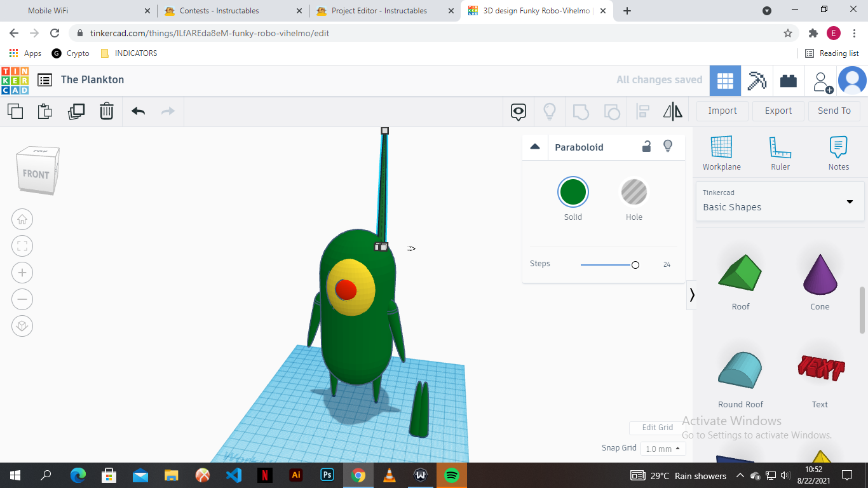868x488 pixels.
Task: Zoom out with the minus button
Action: (x=22, y=299)
